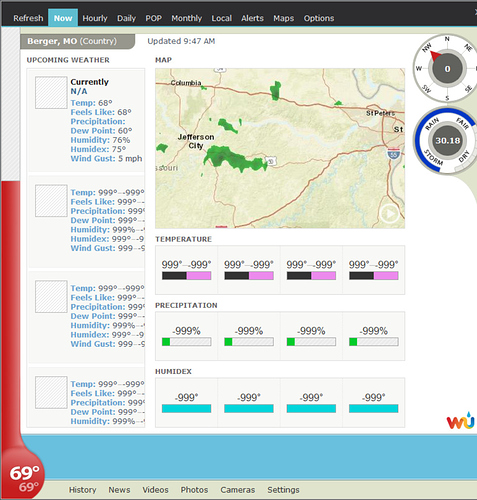477x500 pixels.
Task: Play the radar map animation
Action: 389,213
